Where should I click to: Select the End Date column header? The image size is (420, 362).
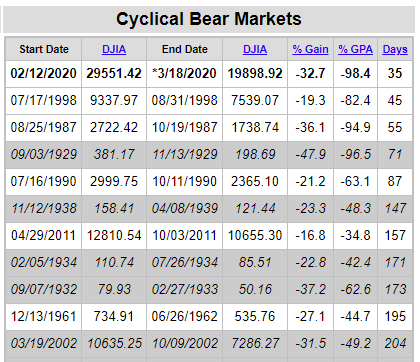[x=185, y=49]
